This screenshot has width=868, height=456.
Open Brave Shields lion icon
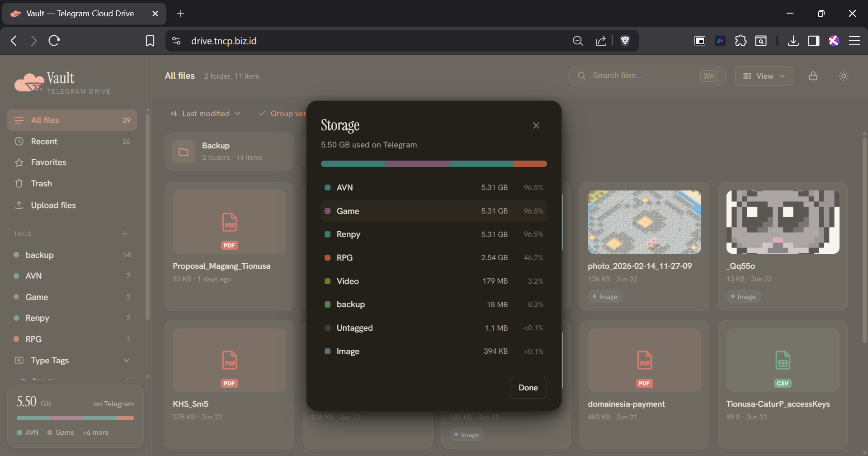tap(625, 41)
